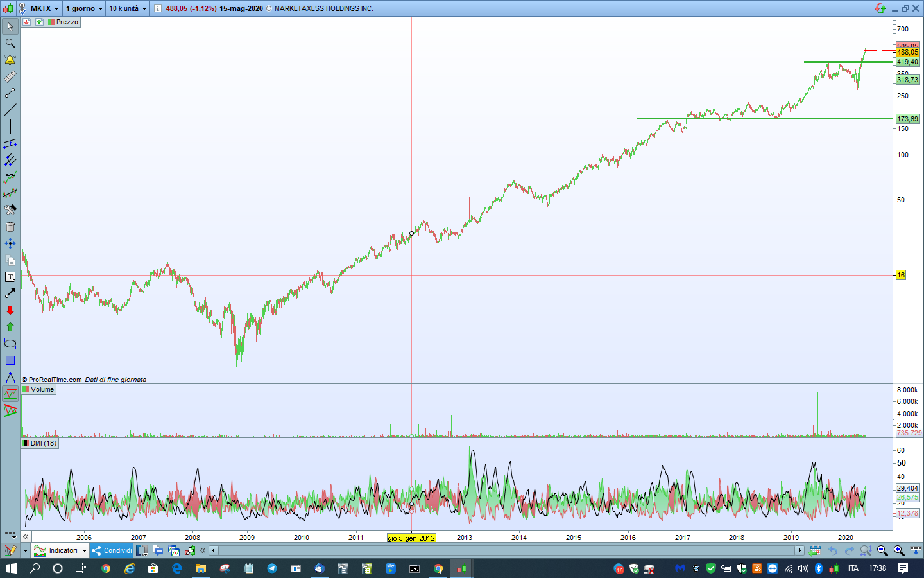The width and height of the screenshot is (924, 578).
Task: Choose the red down arrow marker tool
Action: coord(10,310)
